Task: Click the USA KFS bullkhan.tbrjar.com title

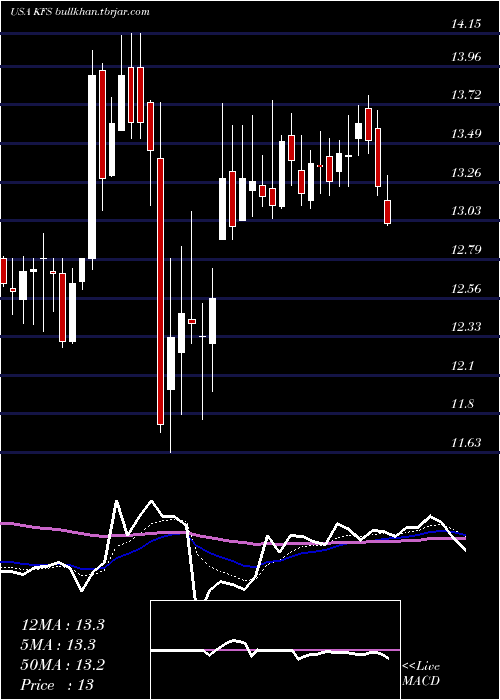Action: pyautogui.click(x=79, y=12)
